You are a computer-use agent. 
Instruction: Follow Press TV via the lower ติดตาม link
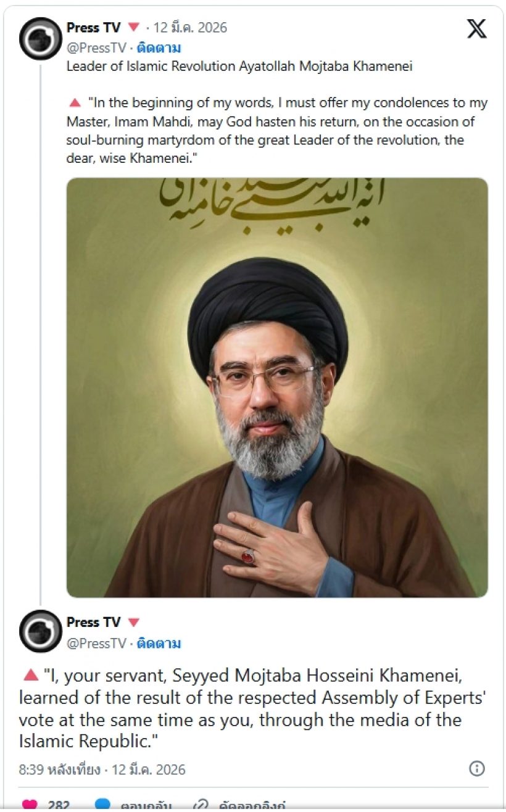coord(159,644)
